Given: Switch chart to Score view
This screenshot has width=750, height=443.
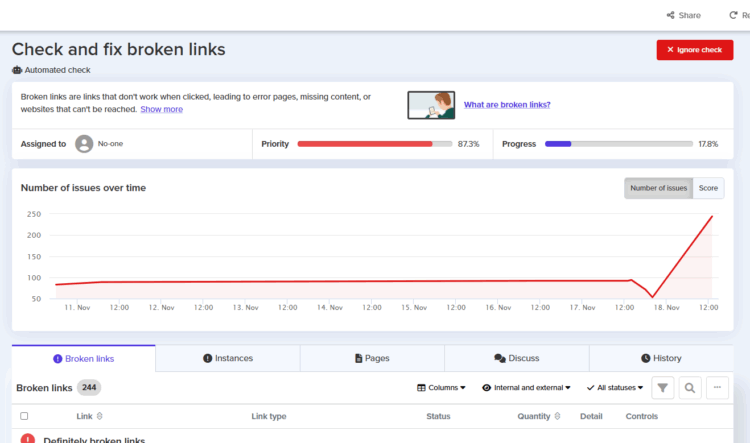Looking at the screenshot, I should click(x=708, y=188).
